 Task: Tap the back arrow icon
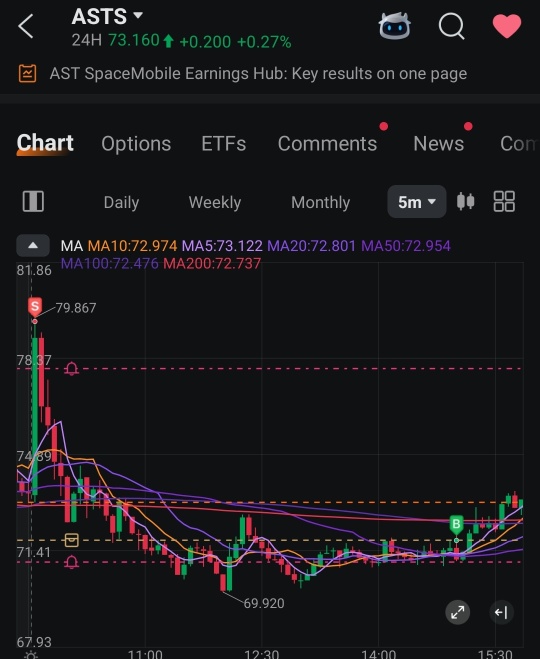click(x=26, y=26)
